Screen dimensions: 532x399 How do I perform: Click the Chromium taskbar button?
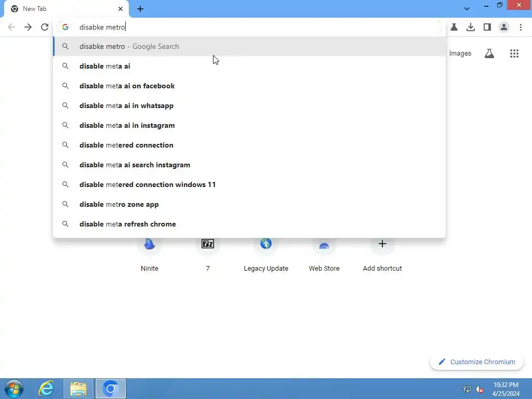coord(111,389)
